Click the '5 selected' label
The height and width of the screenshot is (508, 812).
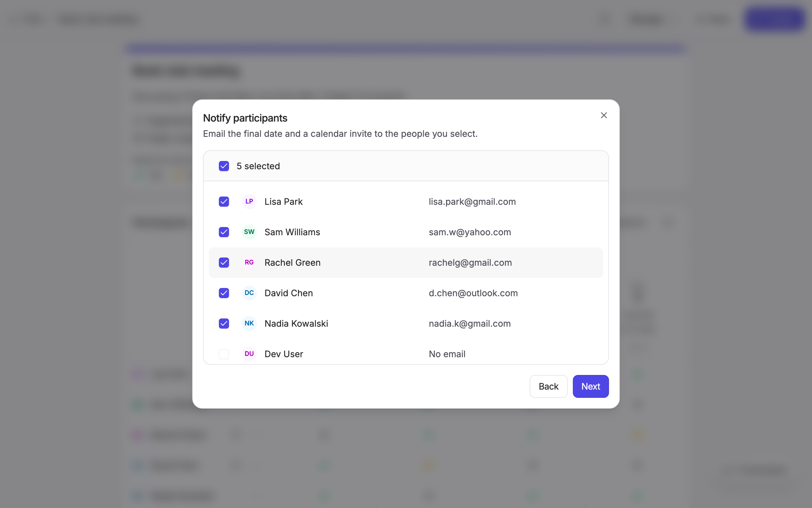tap(258, 166)
